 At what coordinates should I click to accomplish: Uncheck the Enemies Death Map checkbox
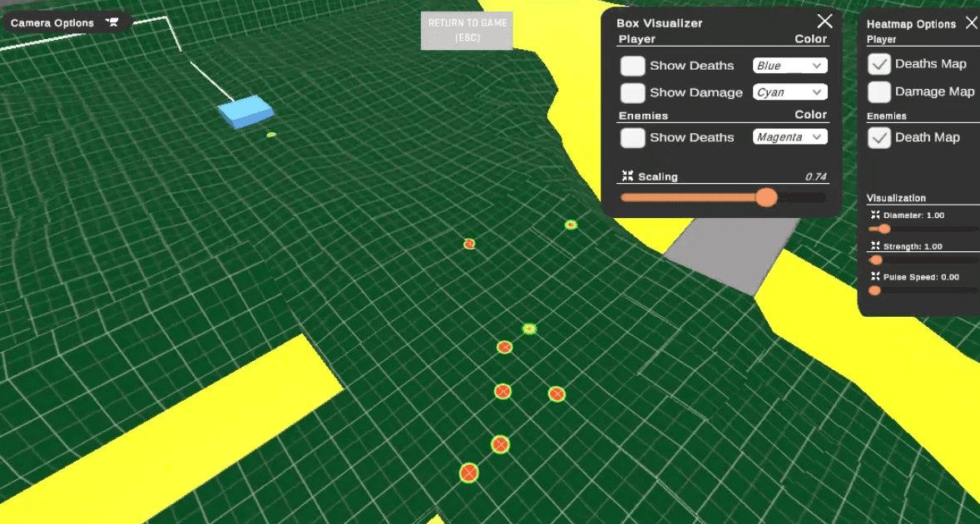click(879, 138)
